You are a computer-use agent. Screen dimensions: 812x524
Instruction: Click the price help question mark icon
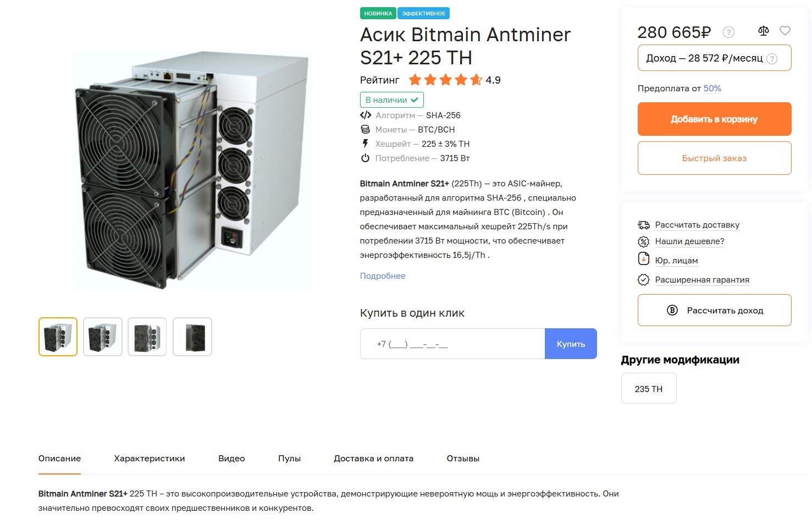pyautogui.click(x=728, y=32)
